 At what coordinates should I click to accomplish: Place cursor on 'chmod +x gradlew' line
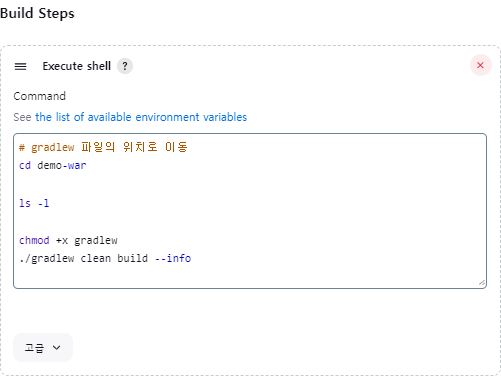[68, 240]
